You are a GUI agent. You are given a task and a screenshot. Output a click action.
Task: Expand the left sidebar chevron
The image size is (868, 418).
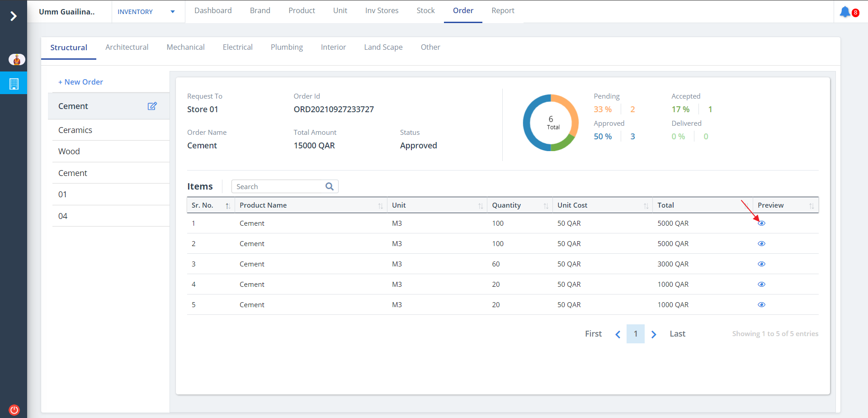(x=14, y=16)
